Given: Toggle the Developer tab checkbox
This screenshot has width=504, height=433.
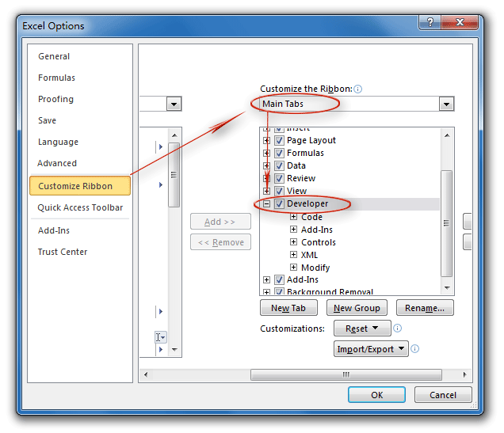Looking at the screenshot, I should pyautogui.click(x=279, y=203).
